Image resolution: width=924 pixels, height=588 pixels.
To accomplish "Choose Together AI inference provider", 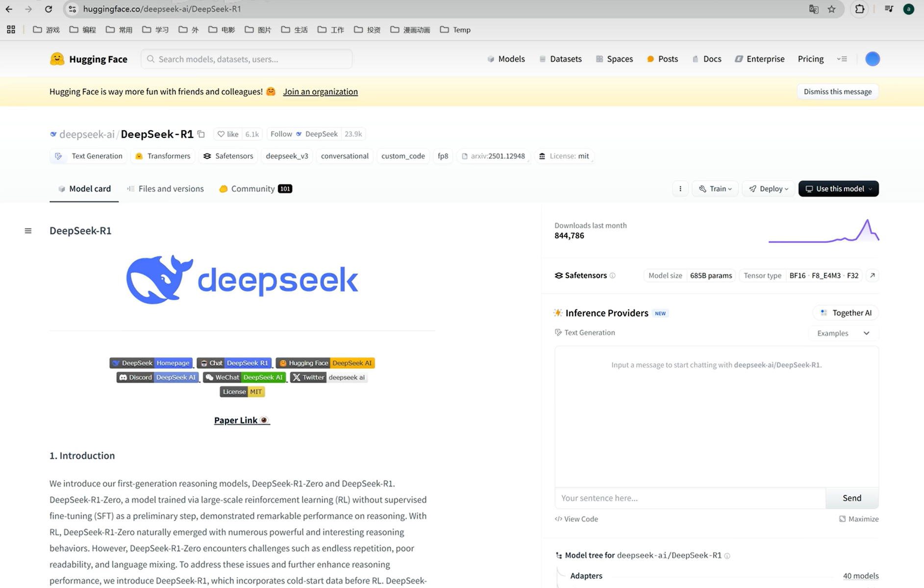I will pos(846,313).
